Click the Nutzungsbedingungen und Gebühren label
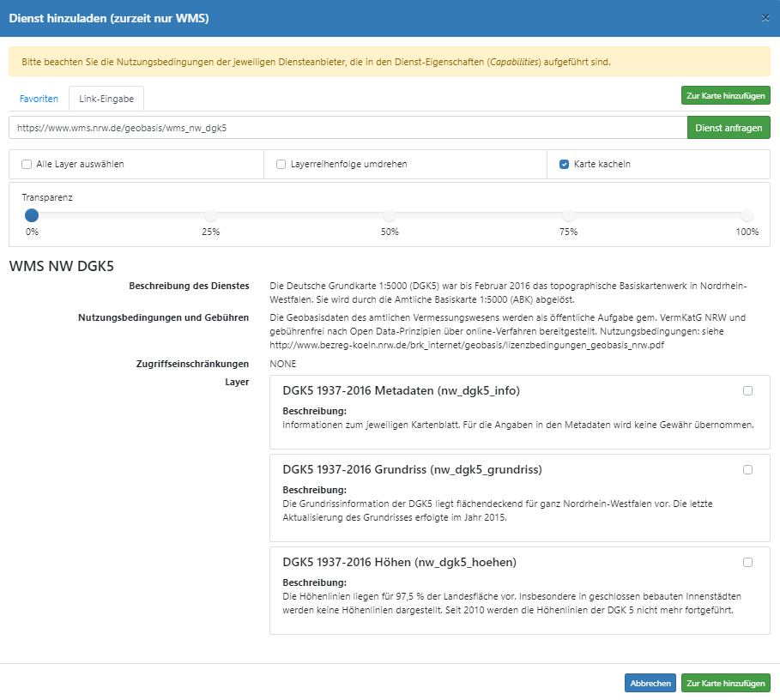Image resolution: width=780 pixels, height=700 pixels. (x=163, y=317)
